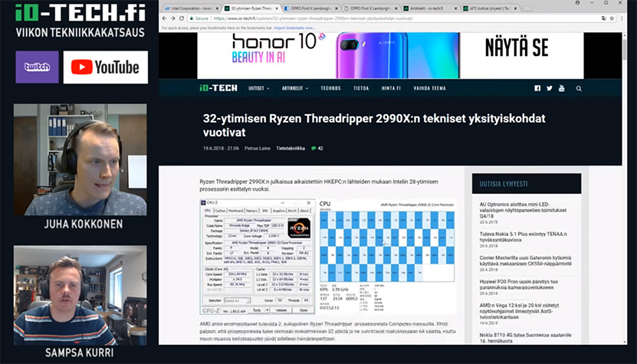Open a new tab with the new-tab button

coord(527,8)
